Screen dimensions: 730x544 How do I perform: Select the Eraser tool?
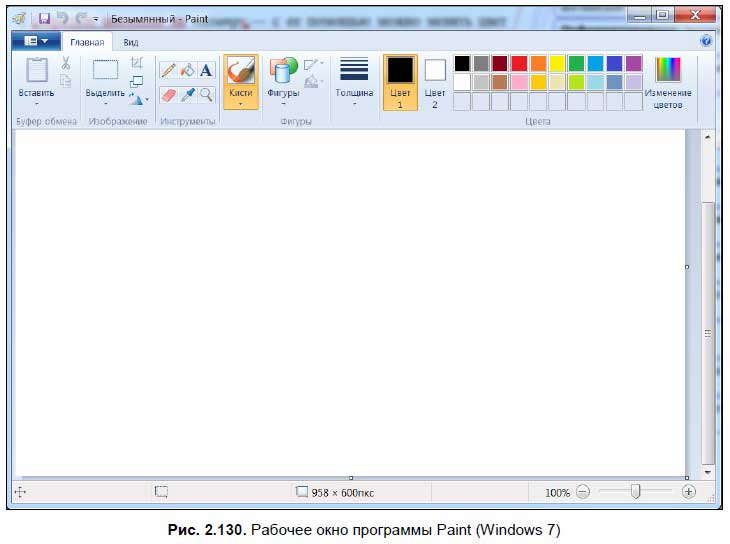coord(168,95)
